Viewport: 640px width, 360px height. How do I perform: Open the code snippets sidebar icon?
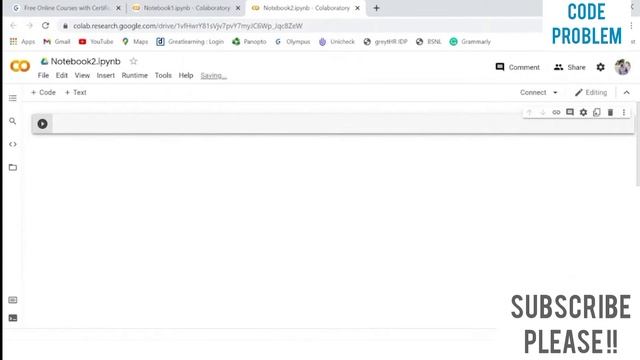coord(13,144)
